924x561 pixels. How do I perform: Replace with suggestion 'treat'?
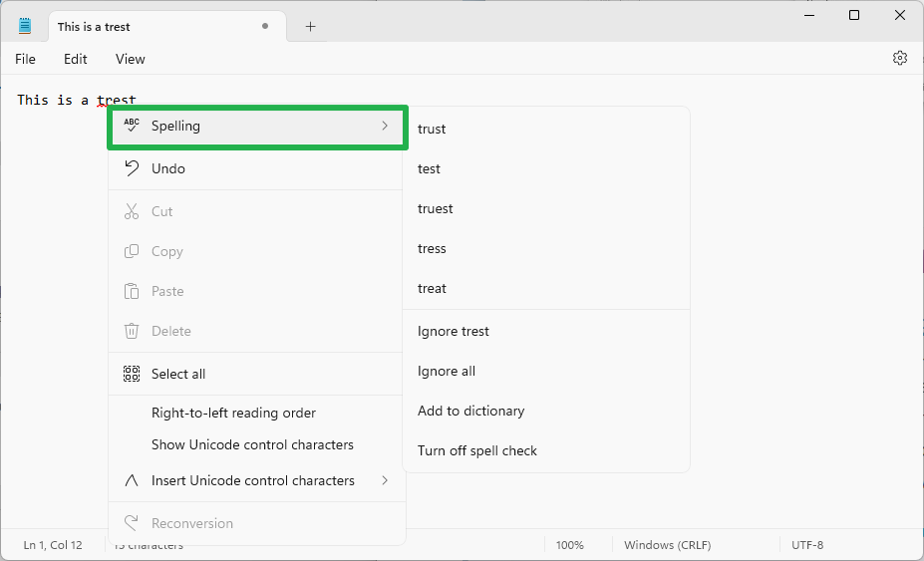point(545,289)
